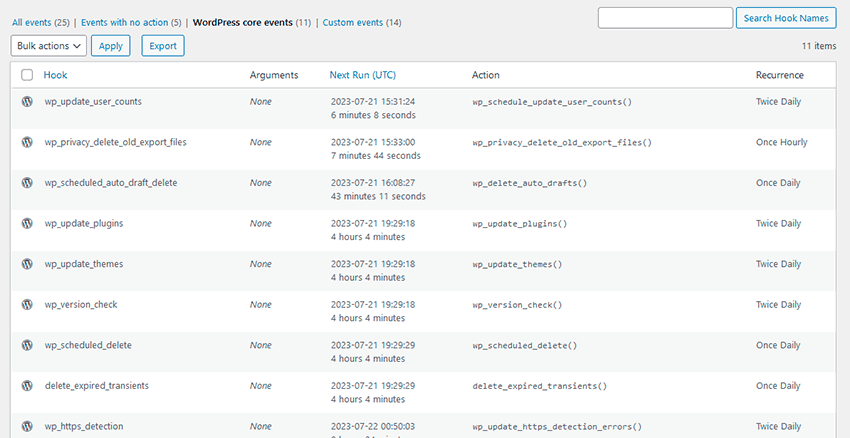850x438 pixels.
Task: Click the 2023-07-21 15:31:24 next run time
Action: click(373, 101)
